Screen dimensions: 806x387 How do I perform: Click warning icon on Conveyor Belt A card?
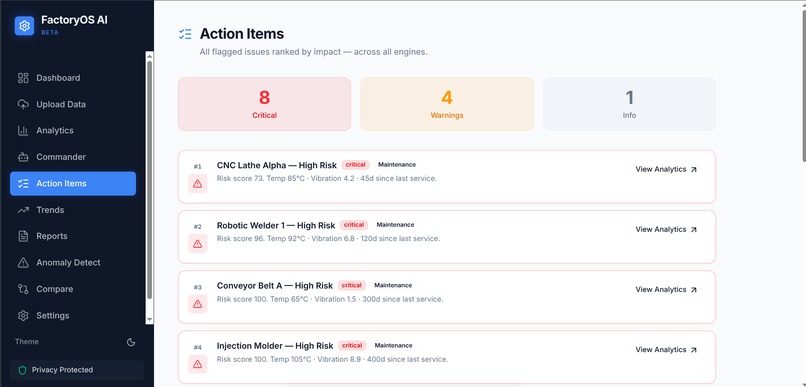pos(197,304)
